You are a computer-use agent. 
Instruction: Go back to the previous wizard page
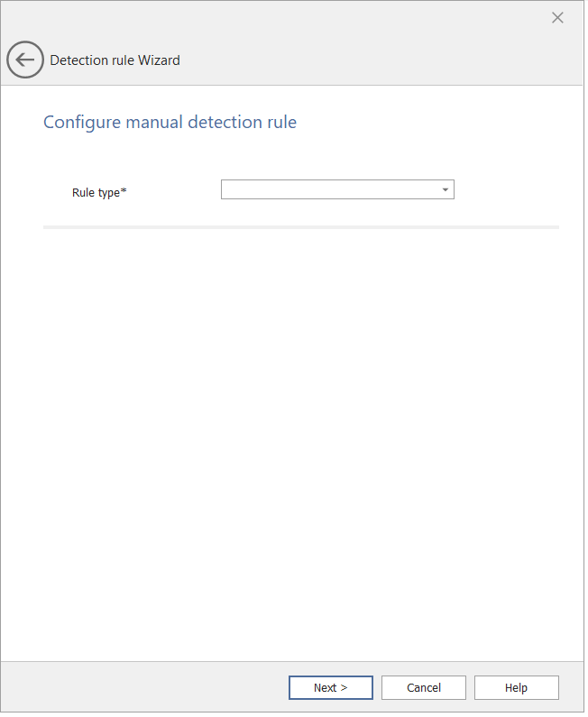(25, 60)
